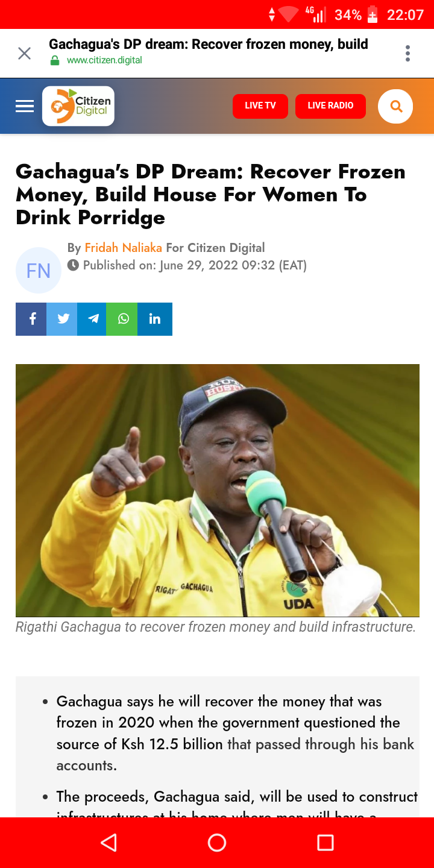Tap the article headline text
Viewport: 434px width, 868px height.
tap(211, 195)
